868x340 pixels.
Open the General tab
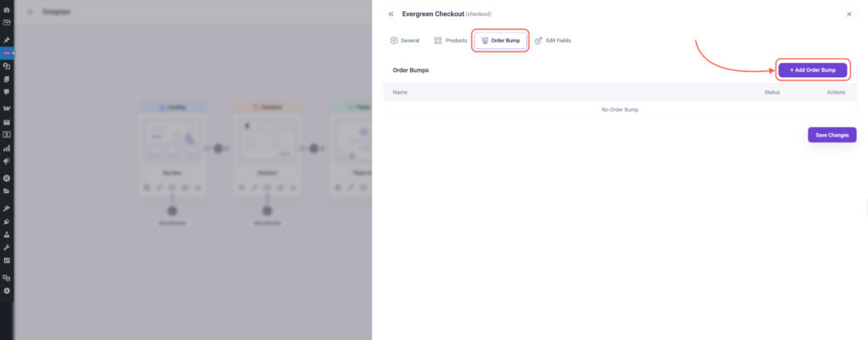pyautogui.click(x=404, y=41)
